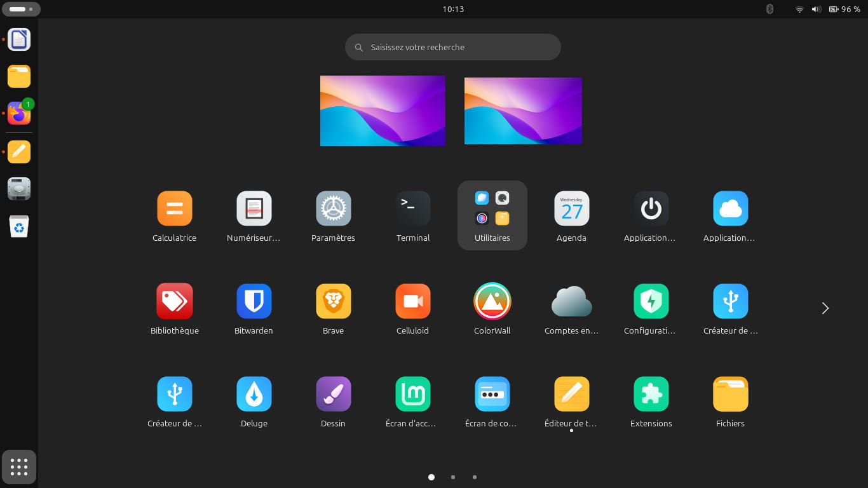The image size is (868, 488).
Task: Open the Écran d'acc… app
Action: 413,402
